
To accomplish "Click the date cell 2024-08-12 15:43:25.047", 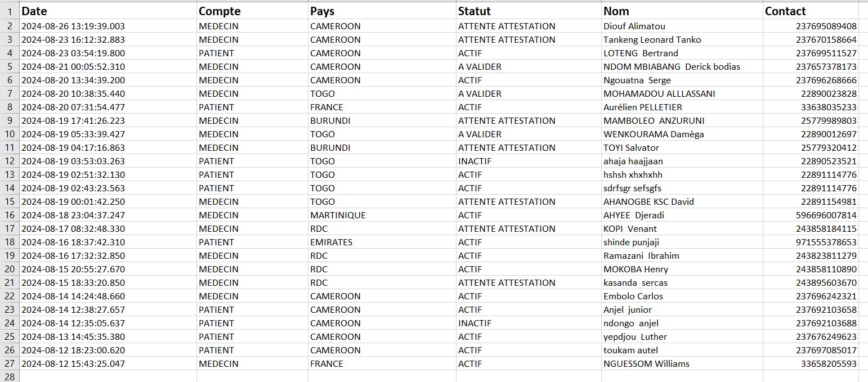I will [73, 363].
